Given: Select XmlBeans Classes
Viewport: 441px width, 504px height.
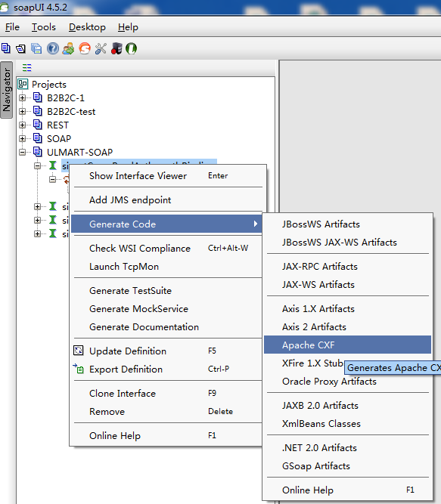Looking at the screenshot, I should (347, 424).
